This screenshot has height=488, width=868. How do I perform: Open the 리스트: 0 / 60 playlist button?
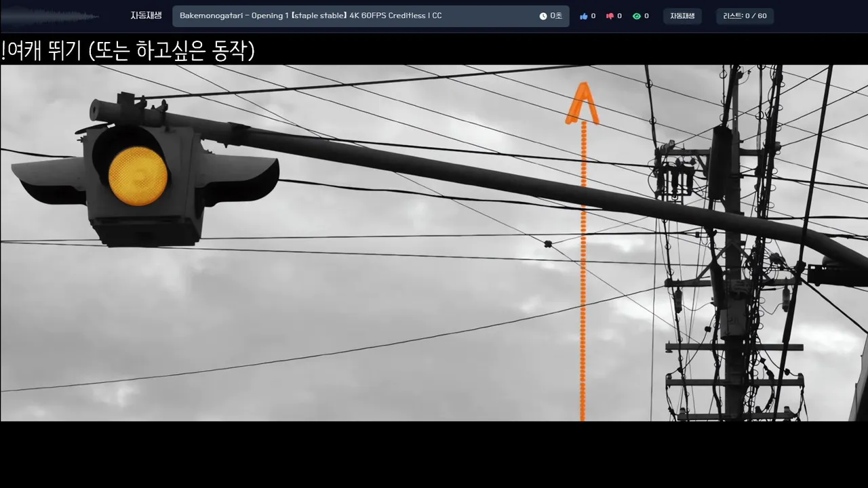(745, 16)
